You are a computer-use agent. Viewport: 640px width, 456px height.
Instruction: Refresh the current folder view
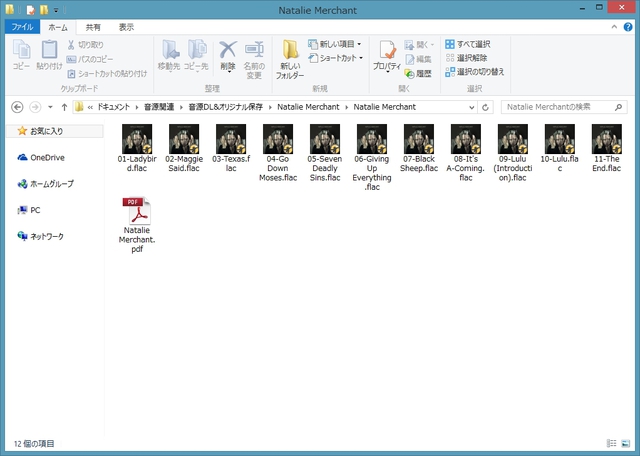coord(485,106)
